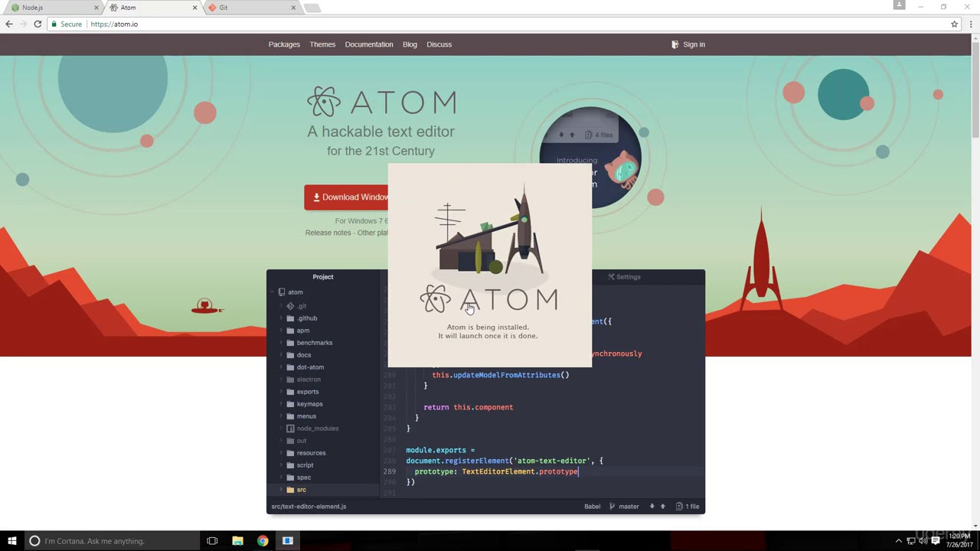
Task: Click the folder icon beside resources
Action: (x=290, y=453)
